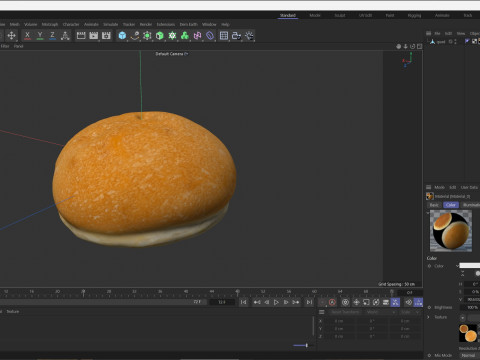Open the viewport Panel menu
The image size is (480, 360).
(18, 46)
